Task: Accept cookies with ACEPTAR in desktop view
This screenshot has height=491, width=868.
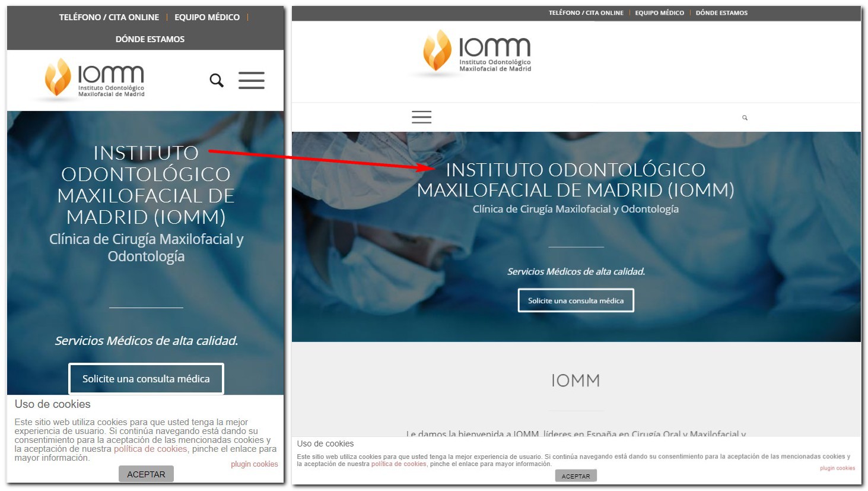Action: [576, 476]
